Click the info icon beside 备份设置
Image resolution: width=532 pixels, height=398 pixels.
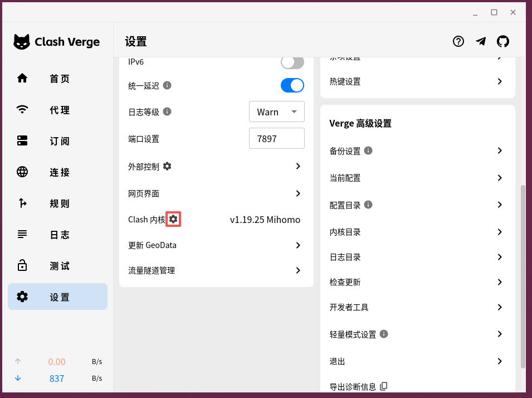368,151
